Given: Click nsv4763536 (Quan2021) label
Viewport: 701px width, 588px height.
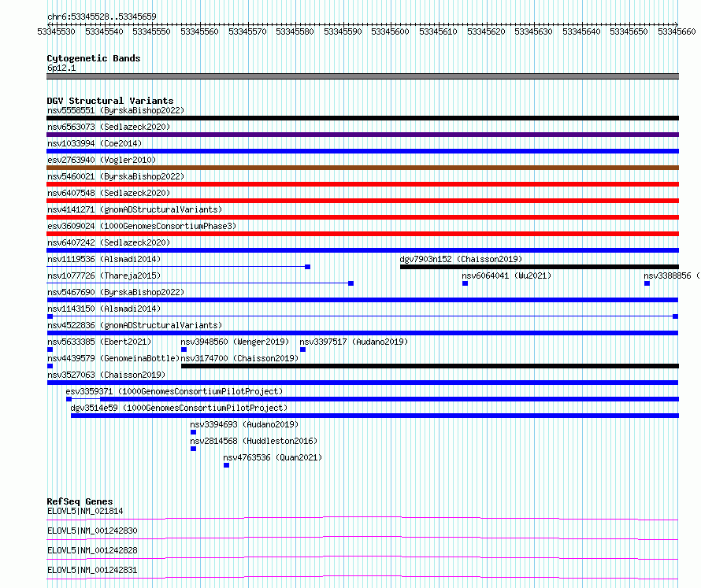Looking at the screenshot, I should [x=273, y=457].
